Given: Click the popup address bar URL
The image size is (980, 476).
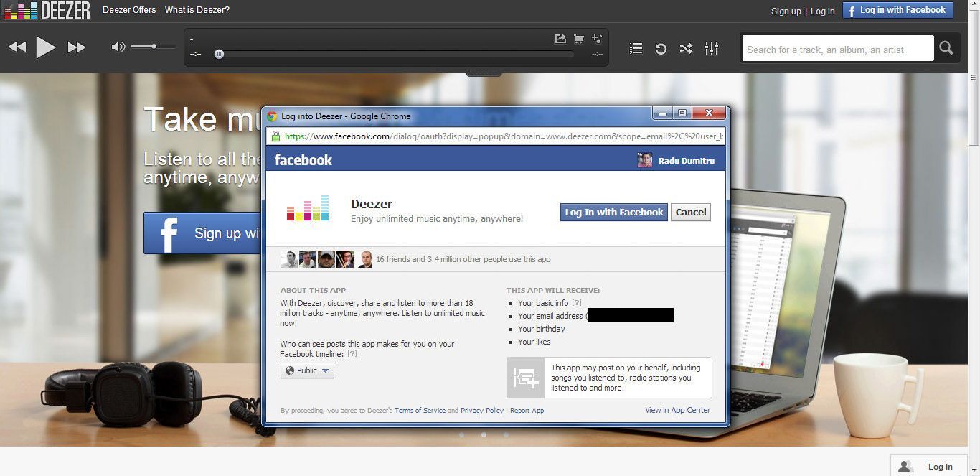Looking at the screenshot, I should click(504, 136).
